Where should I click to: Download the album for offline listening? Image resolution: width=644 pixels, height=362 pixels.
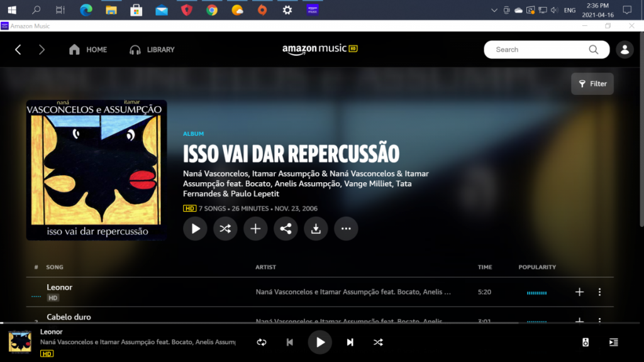coord(316,229)
